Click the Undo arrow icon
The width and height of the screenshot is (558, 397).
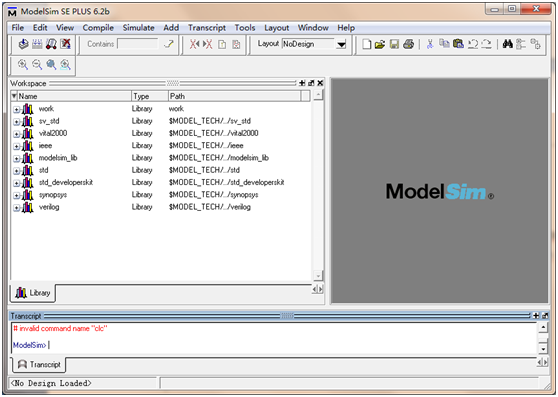pyautogui.click(x=473, y=44)
